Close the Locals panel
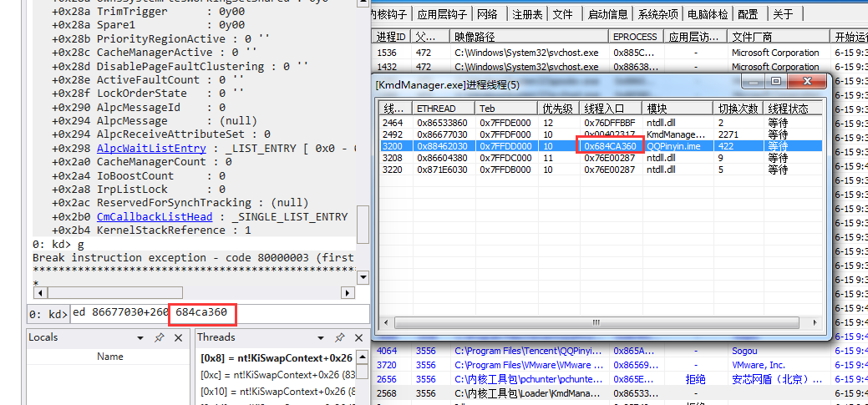 pos(178,338)
